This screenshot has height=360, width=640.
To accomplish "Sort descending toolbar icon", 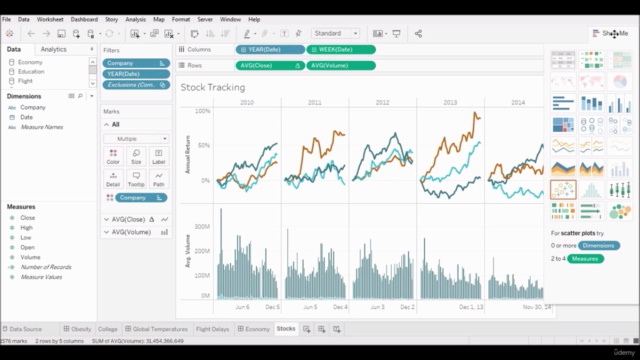I will coord(225,34).
